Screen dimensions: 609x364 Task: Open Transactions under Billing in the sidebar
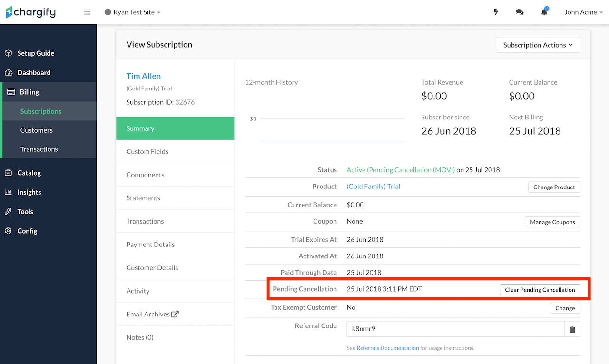[49, 149]
